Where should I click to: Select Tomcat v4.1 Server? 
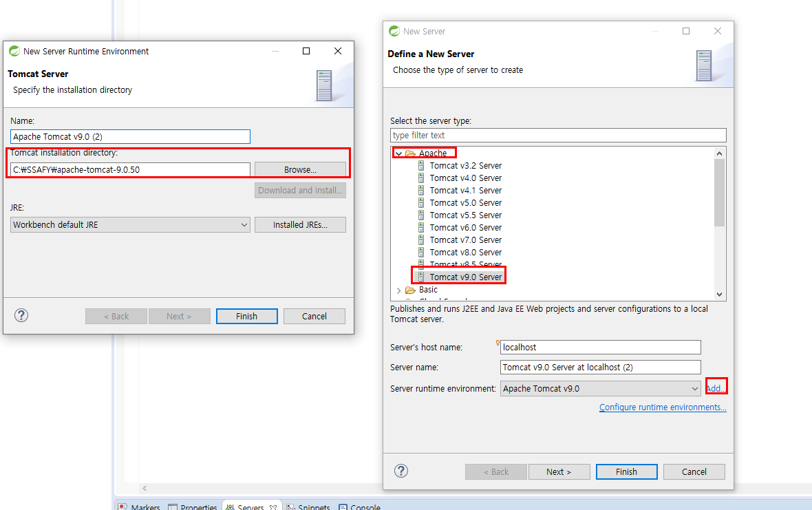[466, 191]
